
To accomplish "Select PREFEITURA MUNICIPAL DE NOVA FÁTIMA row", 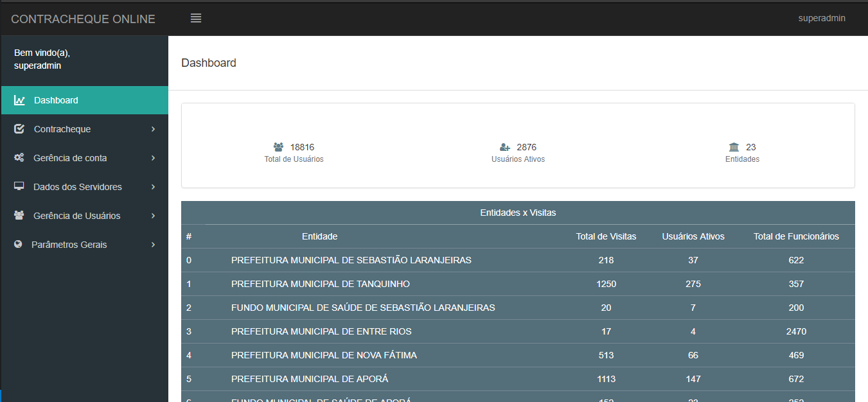I will point(518,355).
